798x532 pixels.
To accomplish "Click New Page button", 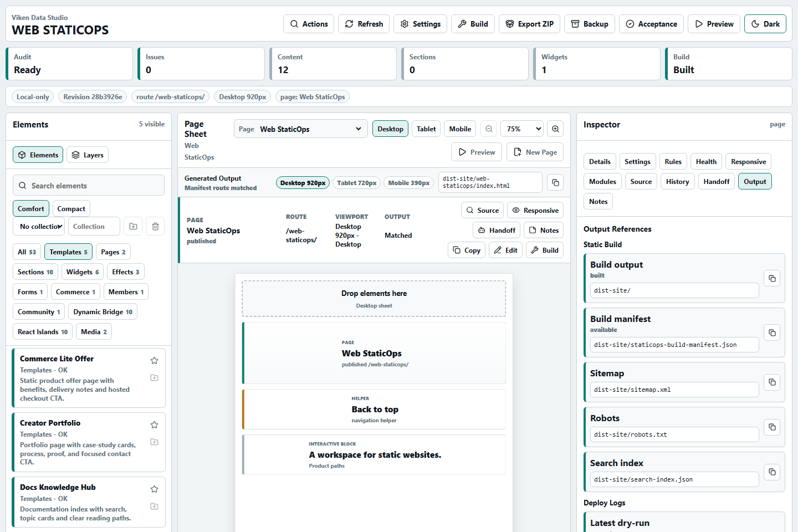I will (535, 152).
